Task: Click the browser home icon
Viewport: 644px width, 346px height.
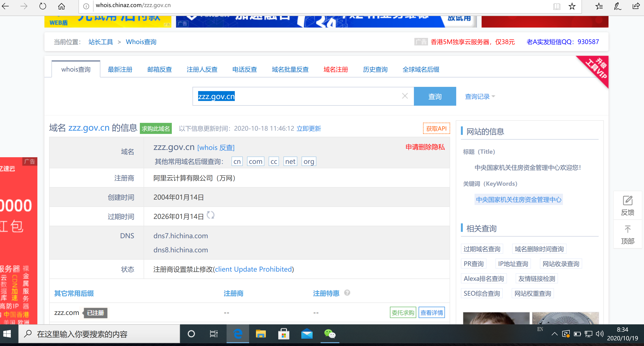Action: tap(62, 6)
